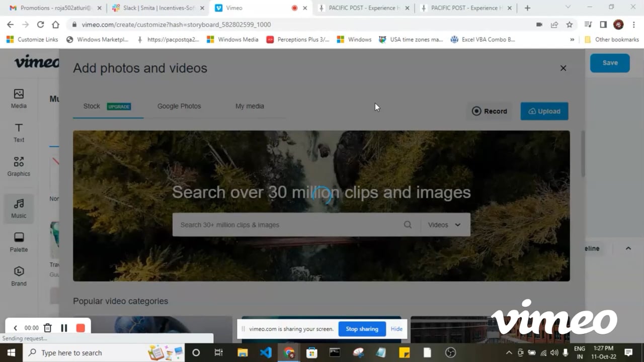Reload the page in Chrome
Screen dimensions: 644x362
click(x=40, y=25)
